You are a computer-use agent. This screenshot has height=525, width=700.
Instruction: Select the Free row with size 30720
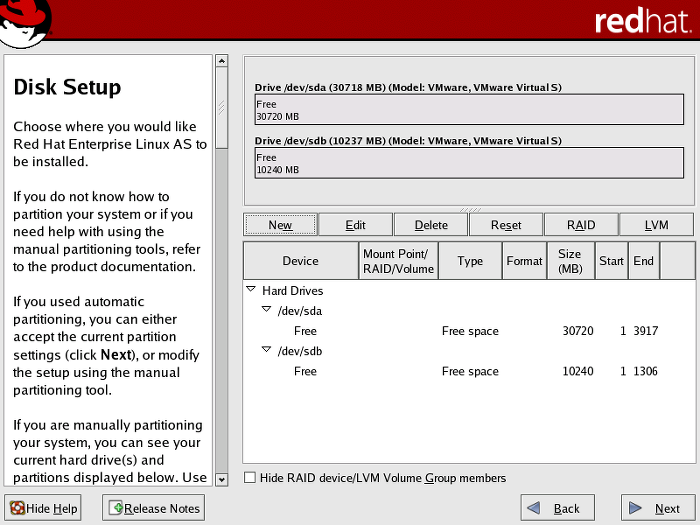click(469, 331)
